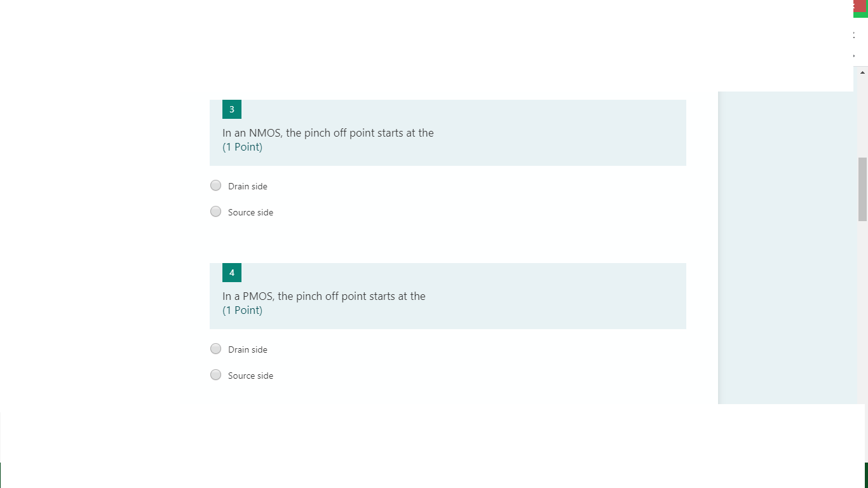The height and width of the screenshot is (488, 868).
Task: Select "Source side" for question 4
Action: point(215,374)
